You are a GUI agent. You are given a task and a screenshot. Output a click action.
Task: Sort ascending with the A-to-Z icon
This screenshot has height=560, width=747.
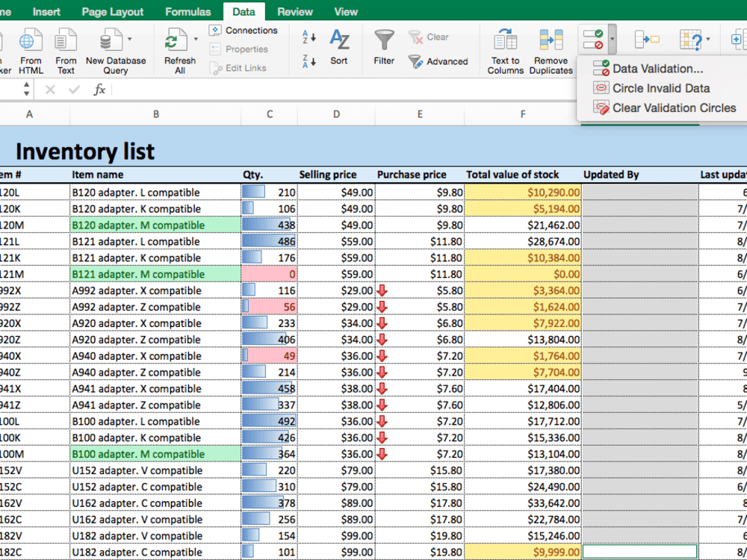(x=309, y=37)
